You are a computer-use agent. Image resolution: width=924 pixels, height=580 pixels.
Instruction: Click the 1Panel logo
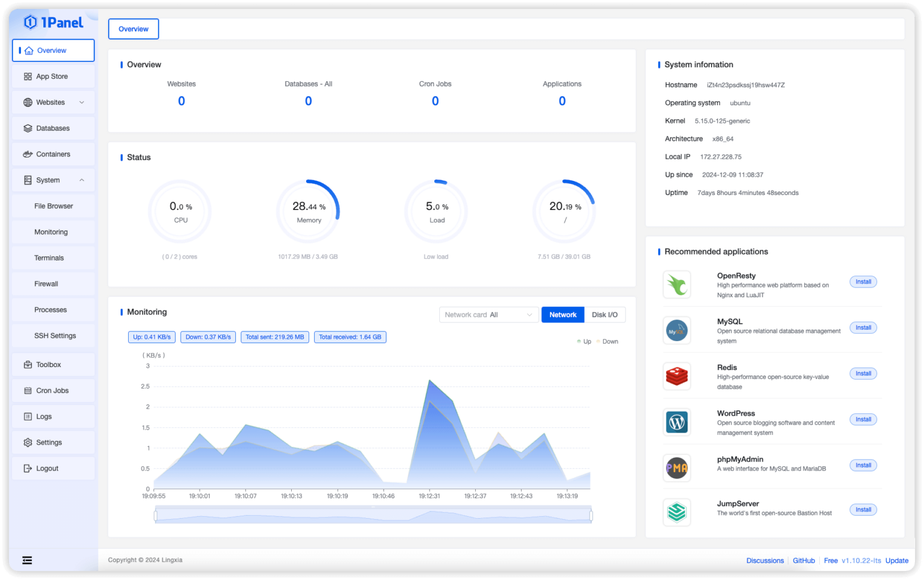pos(54,22)
